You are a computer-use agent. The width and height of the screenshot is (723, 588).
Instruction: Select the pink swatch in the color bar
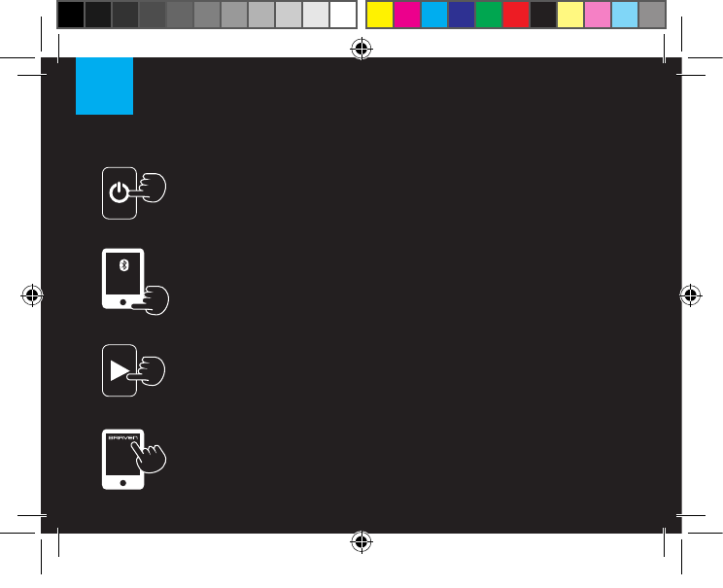(598, 15)
